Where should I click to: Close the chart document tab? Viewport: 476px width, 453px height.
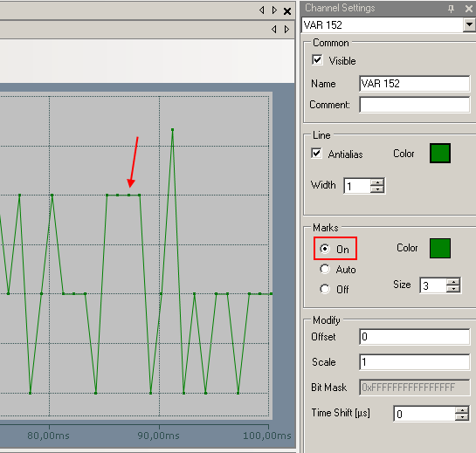[x=287, y=11]
